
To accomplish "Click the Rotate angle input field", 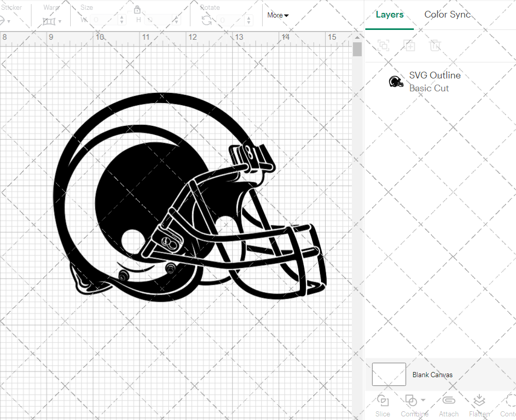I will [x=231, y=21].
